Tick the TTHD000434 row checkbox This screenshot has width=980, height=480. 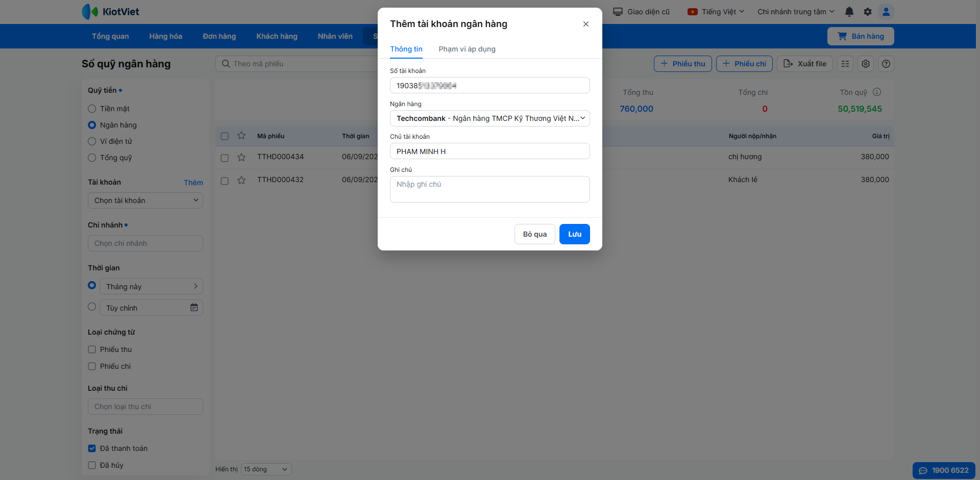225,158
